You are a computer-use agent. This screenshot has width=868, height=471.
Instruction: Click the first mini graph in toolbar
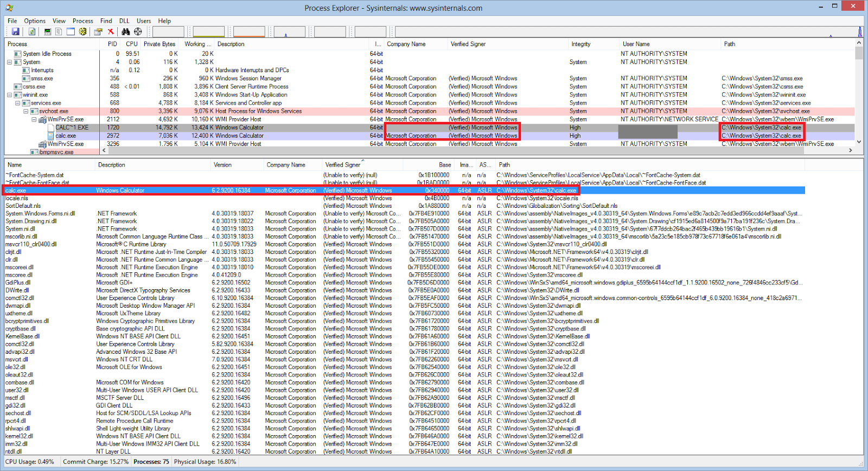click(168, 32)
